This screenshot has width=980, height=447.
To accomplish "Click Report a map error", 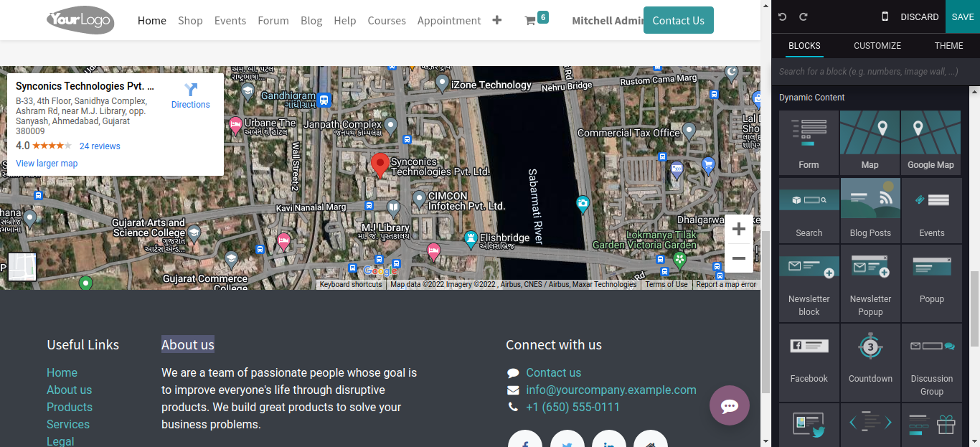I will tap(726, 285).
